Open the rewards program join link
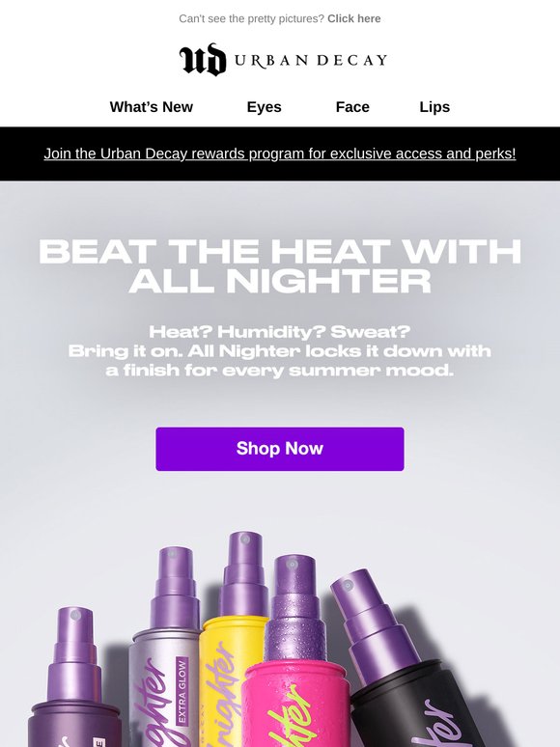 pos(280,153)
